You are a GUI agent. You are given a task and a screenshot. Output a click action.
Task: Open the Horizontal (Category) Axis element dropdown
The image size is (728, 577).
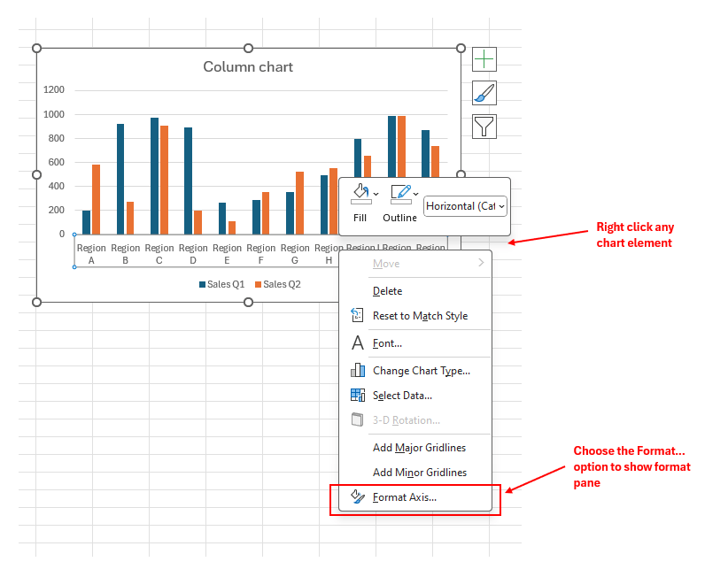[x=465, y=206]
